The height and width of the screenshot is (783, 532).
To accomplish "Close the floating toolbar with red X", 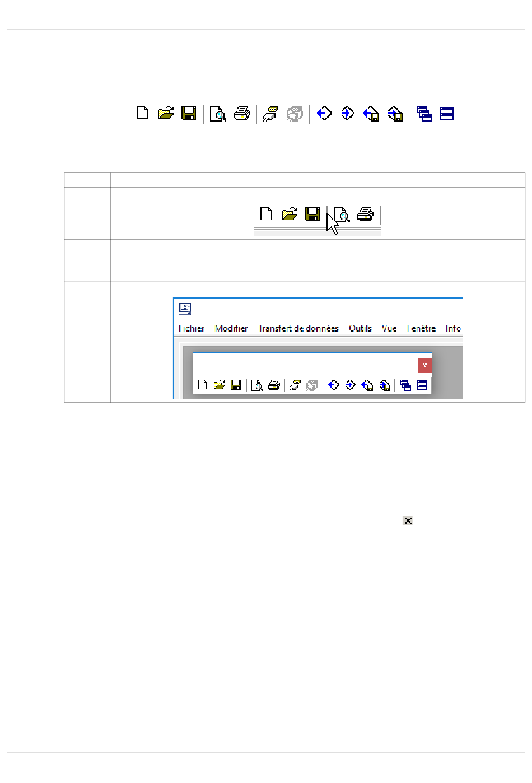I will 424,366.
